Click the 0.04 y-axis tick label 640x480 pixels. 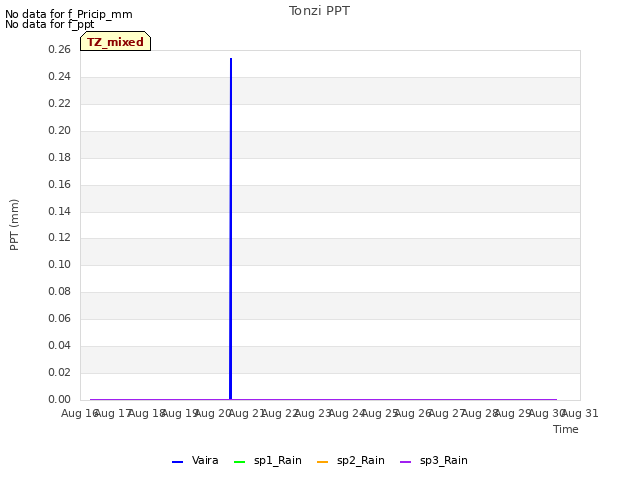click(x=59, y=345)
